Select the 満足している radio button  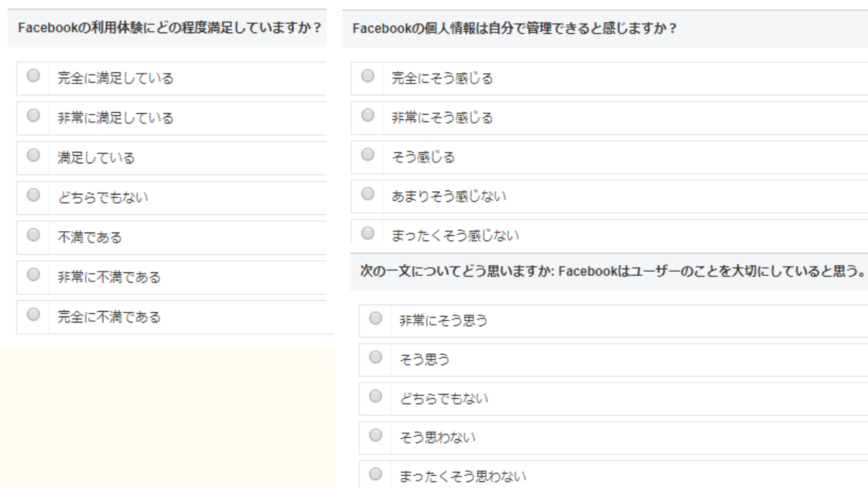pos(33,156)
